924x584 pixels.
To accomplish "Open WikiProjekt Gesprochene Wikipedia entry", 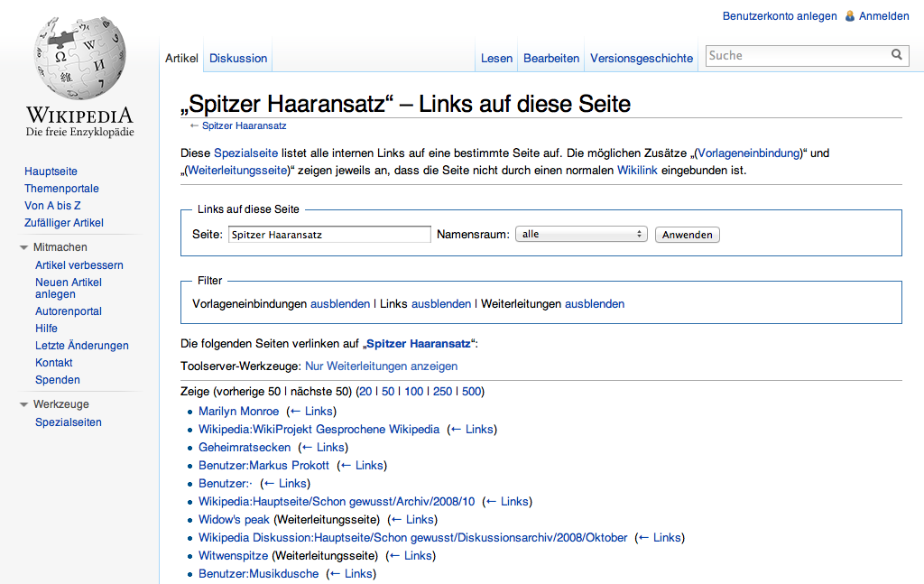I will click(x=319, y=430).
